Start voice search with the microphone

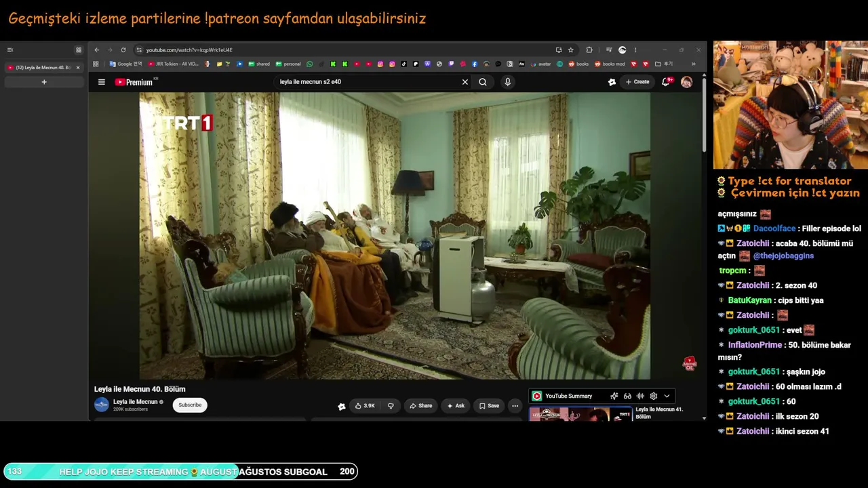point(507,82)
